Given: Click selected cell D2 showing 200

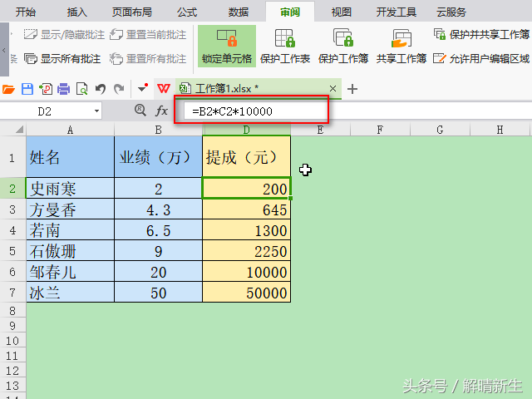Looking at the screenshot, I should (247, 189).
